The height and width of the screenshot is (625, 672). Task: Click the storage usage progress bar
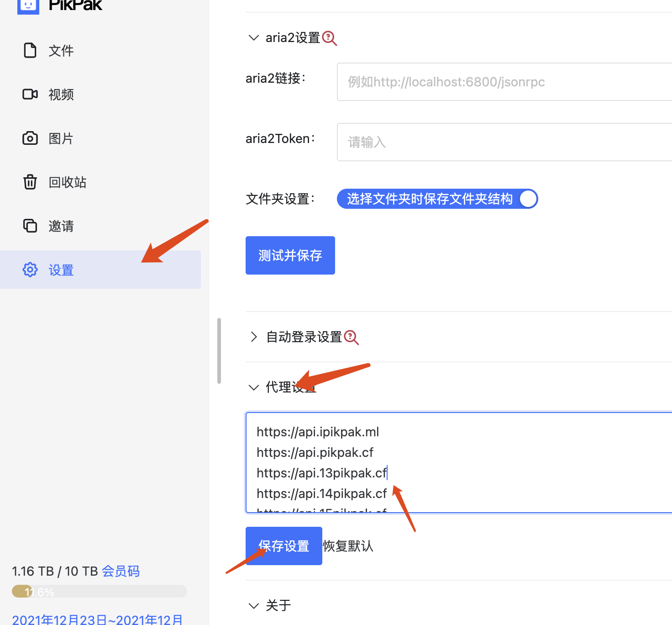pyautogui.click(x=100, y=591)
